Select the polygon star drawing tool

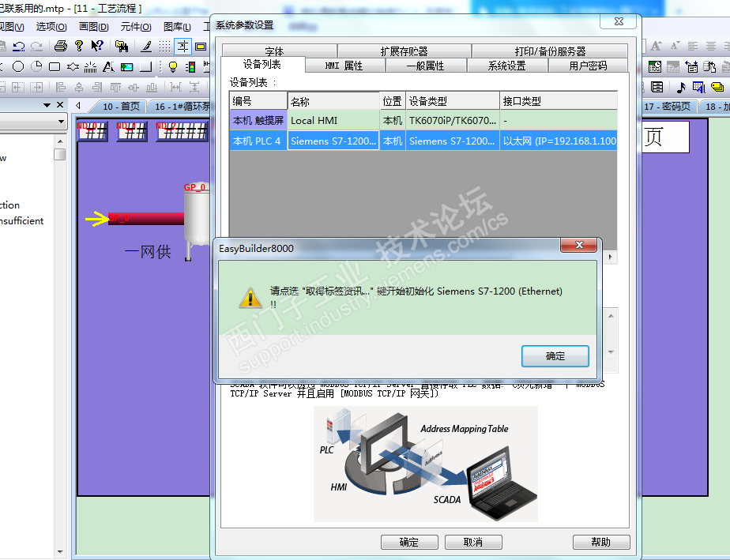click(73, 66)
